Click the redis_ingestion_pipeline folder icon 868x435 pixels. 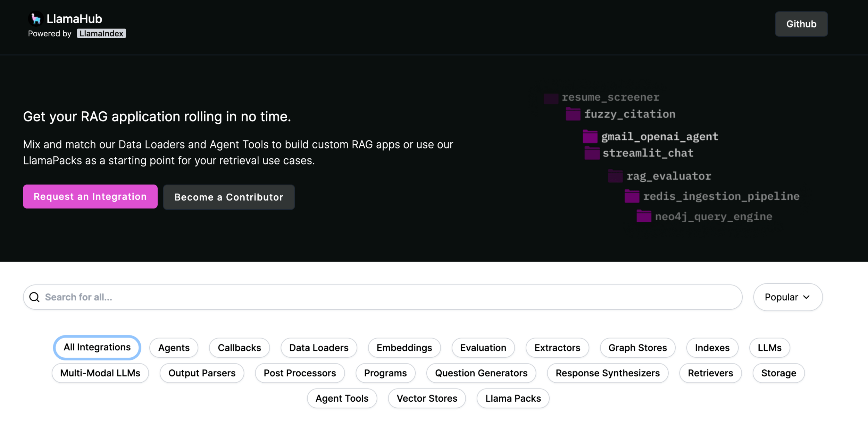pyautogui.click(x=632, y=196)
